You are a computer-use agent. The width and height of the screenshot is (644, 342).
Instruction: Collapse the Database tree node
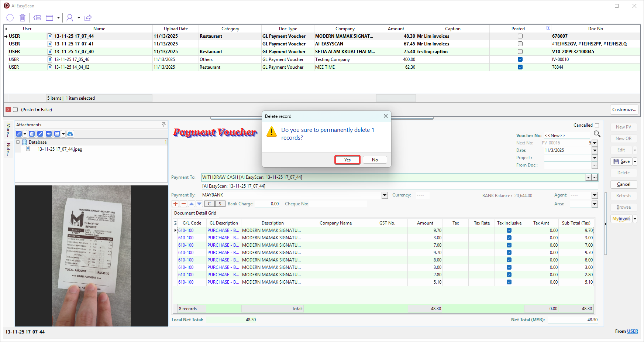tap(18, 142)
